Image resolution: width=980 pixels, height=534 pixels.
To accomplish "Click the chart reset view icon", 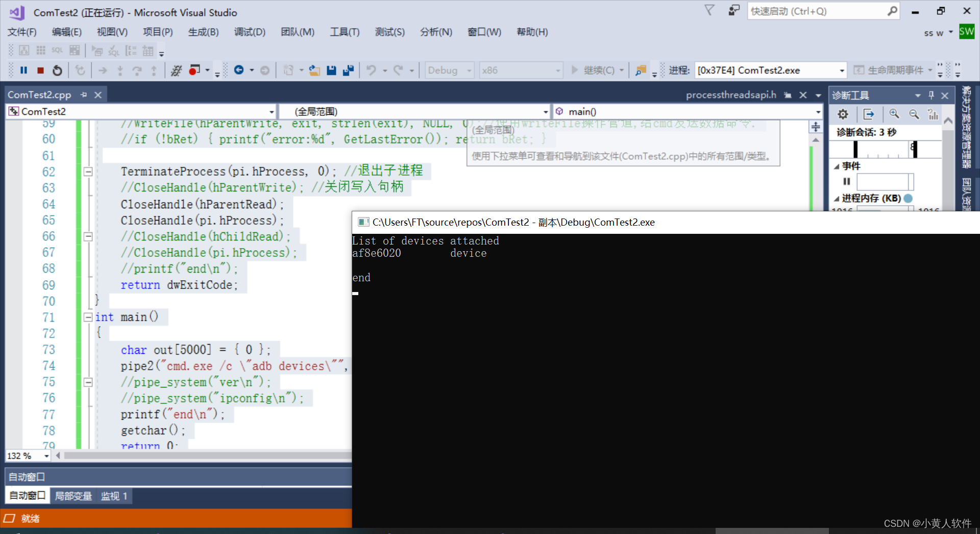I will (933, 114).
